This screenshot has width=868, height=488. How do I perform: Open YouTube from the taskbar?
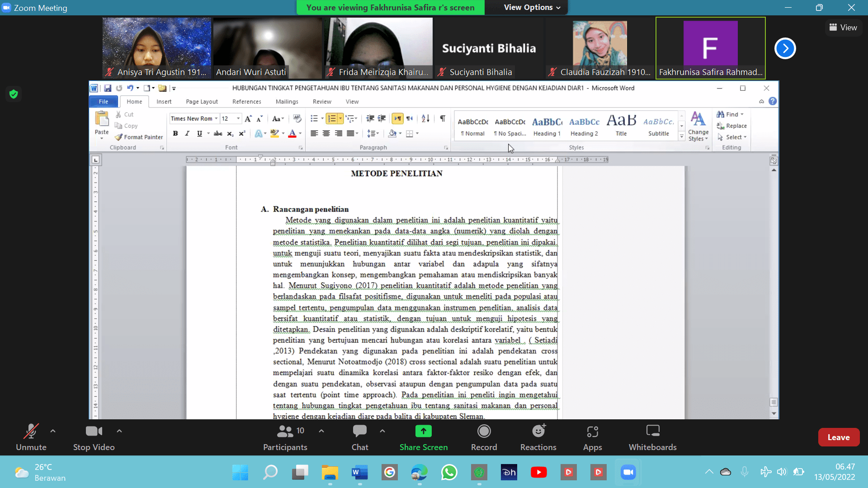pyautogui.click(x=538, y=473)
